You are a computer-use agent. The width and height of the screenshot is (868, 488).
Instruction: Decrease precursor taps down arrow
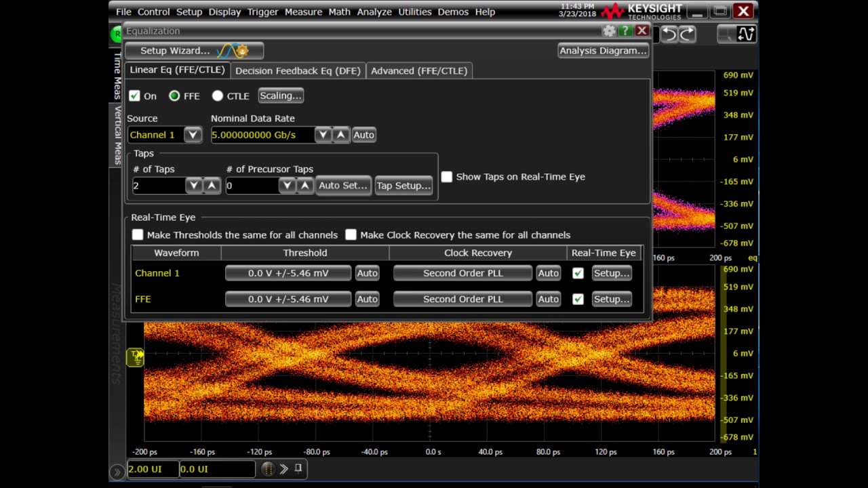288,186
